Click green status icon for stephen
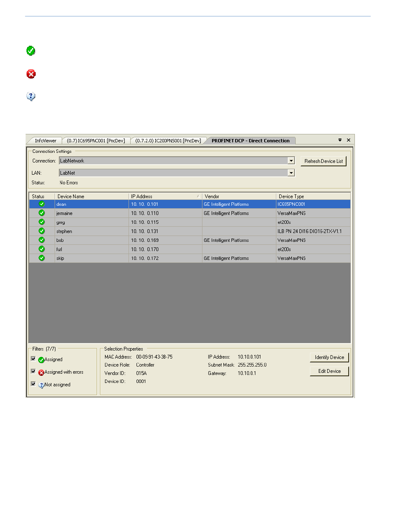The image size is (399, 532). click(x=42, y=231)
